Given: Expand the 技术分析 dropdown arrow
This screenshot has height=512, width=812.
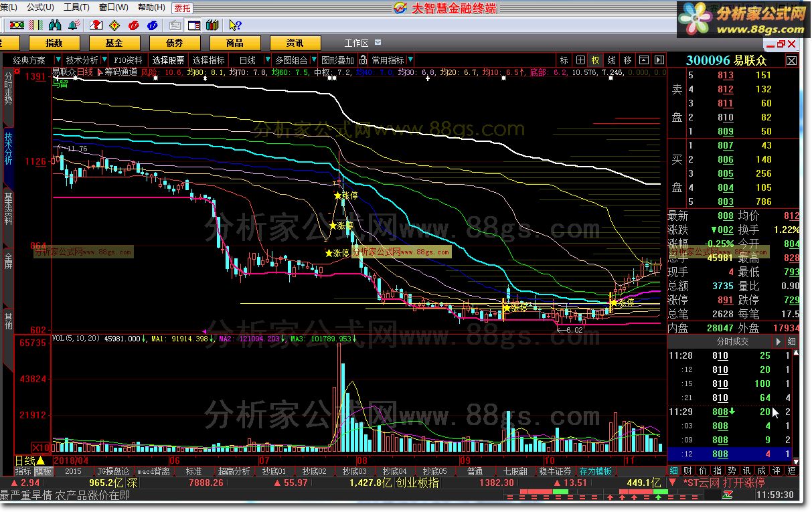Looking at the screenshot, I should [x=104, y=60].
